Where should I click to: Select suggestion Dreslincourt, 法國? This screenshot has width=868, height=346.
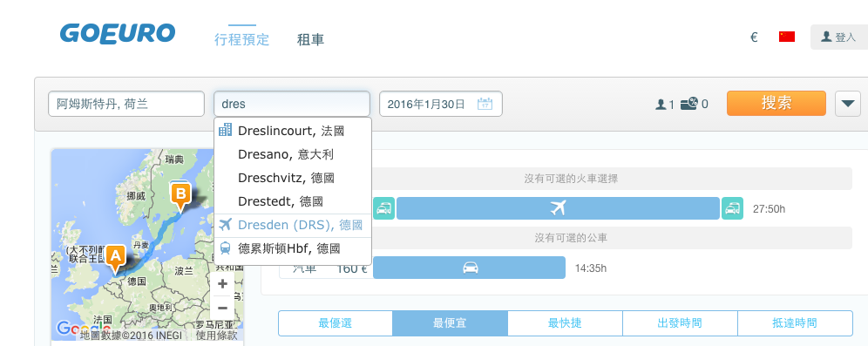coord(292,131)
